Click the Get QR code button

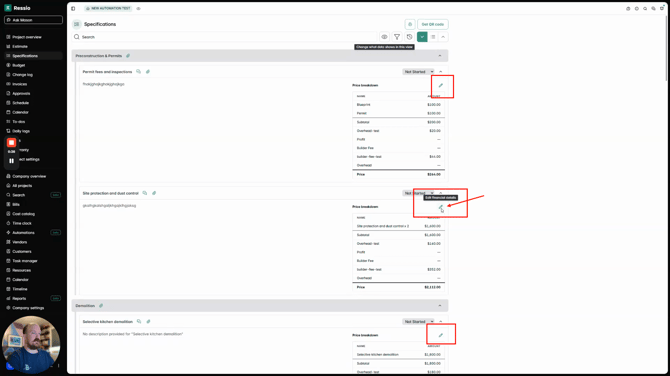tap(432, 24)
